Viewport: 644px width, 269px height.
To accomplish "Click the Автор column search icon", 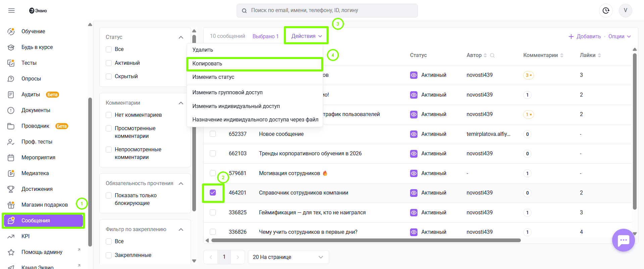I will (x=492, y=55).
